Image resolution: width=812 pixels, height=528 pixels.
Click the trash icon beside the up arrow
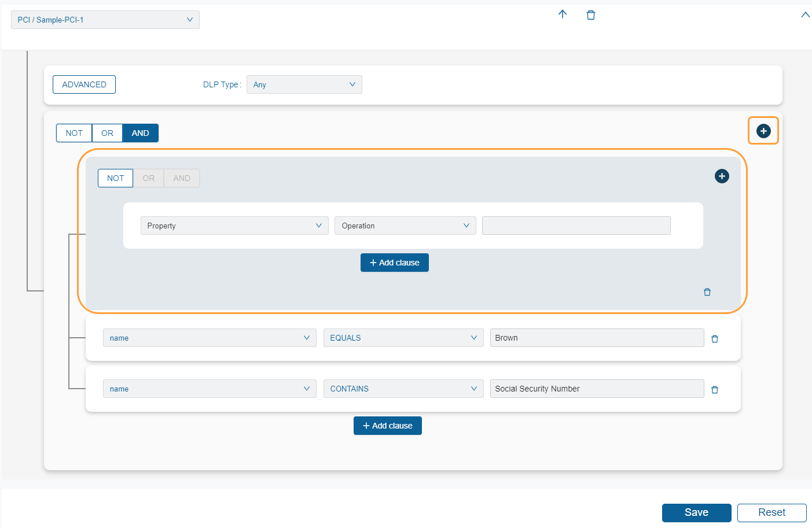coord(591,15)
